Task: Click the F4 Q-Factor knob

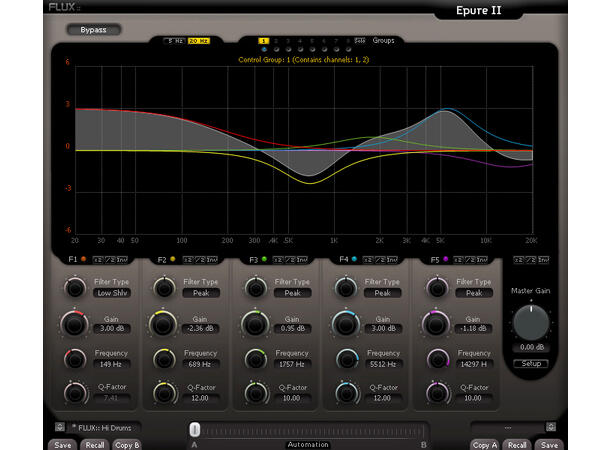Action: [x=346, y=394]
